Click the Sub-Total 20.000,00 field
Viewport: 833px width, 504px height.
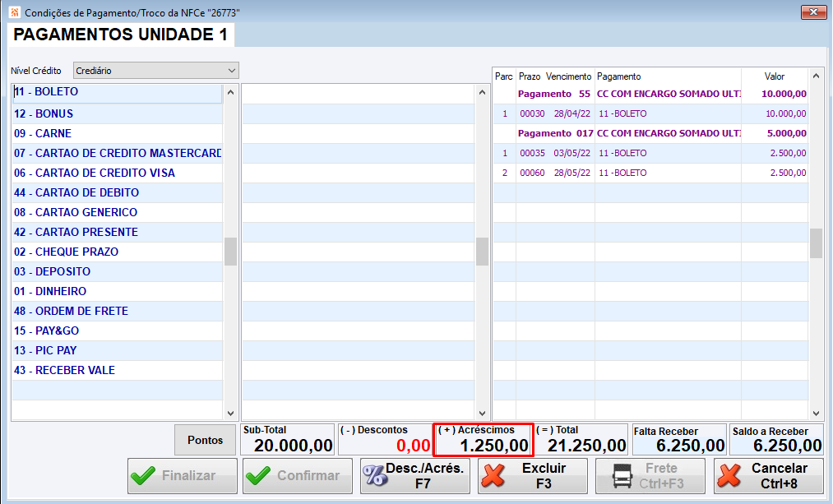(288, 440)
